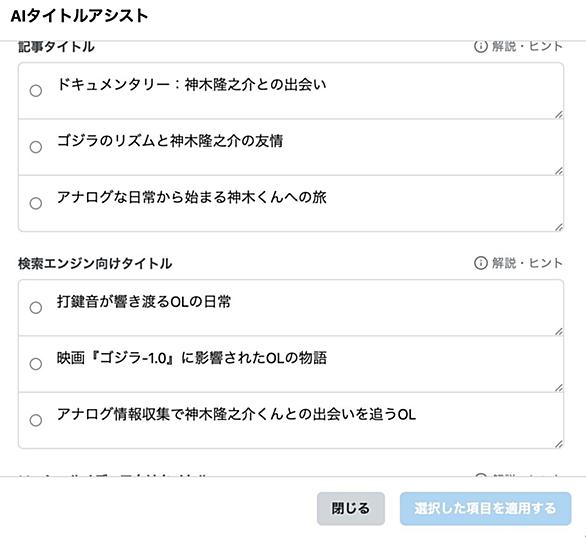Click resize handle of ゴジラのリズム title box

[x=559, y=171]
